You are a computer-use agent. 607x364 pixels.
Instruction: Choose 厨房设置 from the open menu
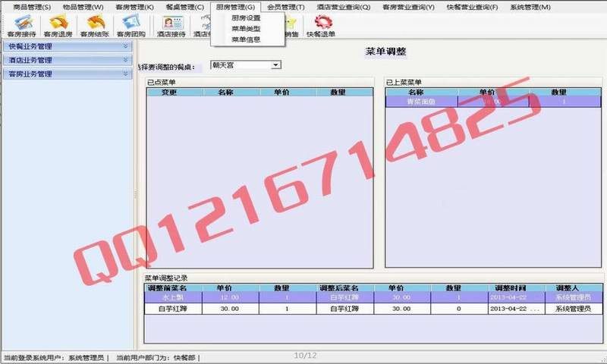246,17
